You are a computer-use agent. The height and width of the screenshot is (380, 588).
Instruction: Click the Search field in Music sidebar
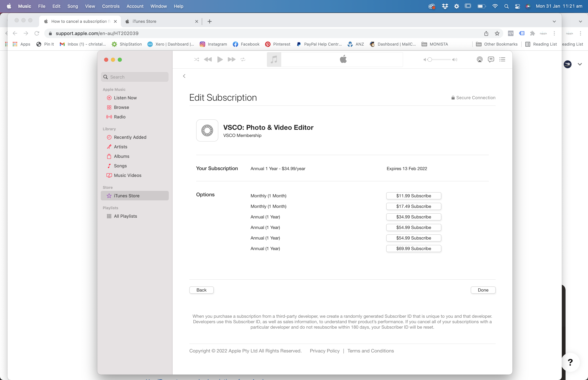pyautogui.click(x=135, y=77)
